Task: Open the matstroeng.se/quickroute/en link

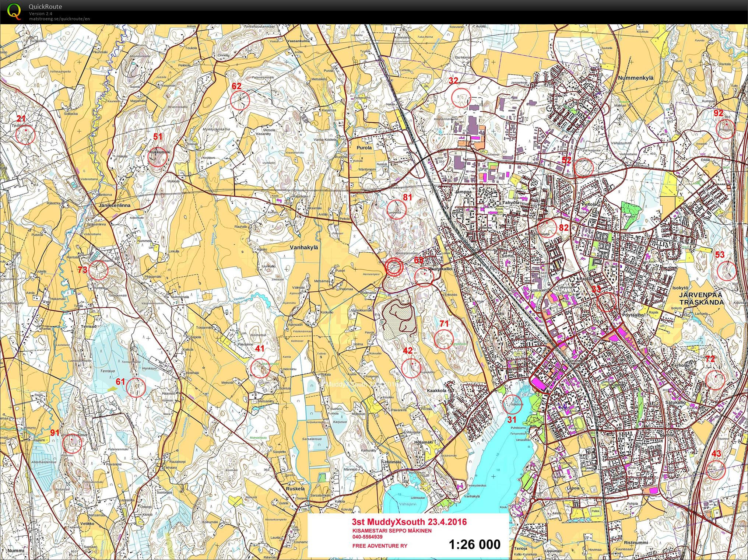Action: (x=60, y=19)
